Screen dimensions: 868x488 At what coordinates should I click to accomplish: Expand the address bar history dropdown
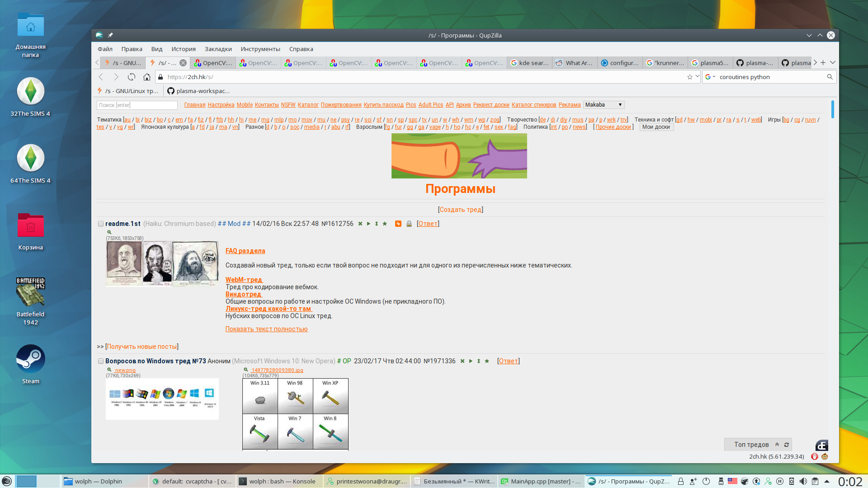point(698,77)
